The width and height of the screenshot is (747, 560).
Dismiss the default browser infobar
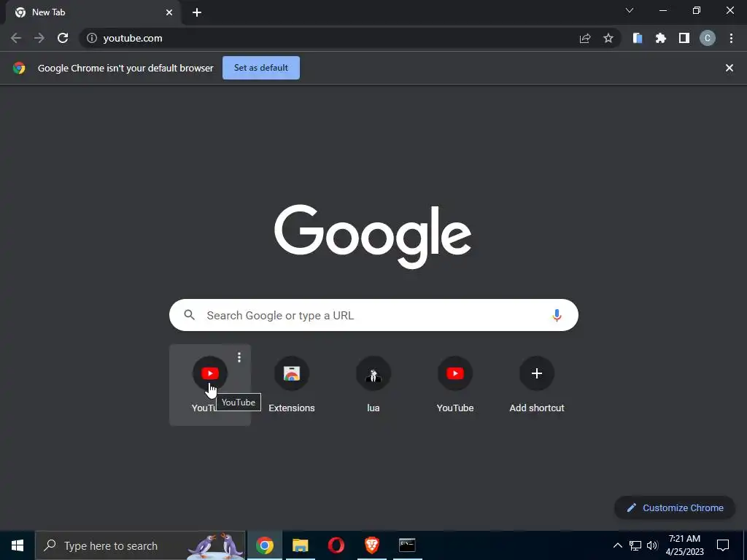point(729,68)
